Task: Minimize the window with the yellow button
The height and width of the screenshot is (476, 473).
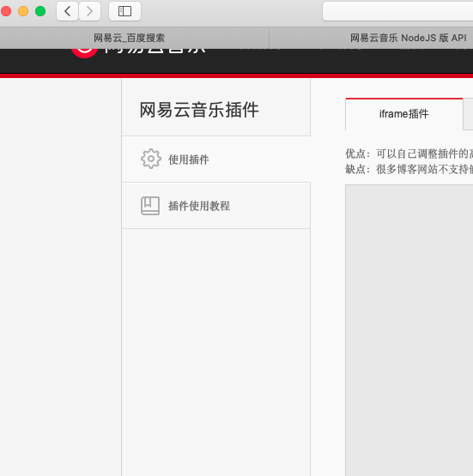Action: (x=23, y=11)
